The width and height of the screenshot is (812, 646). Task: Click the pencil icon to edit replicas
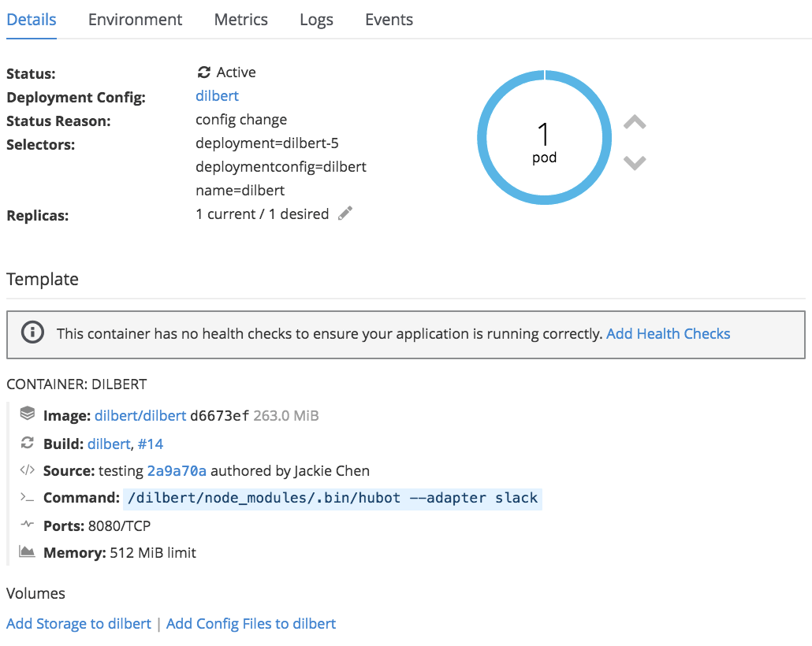(345, 213)
